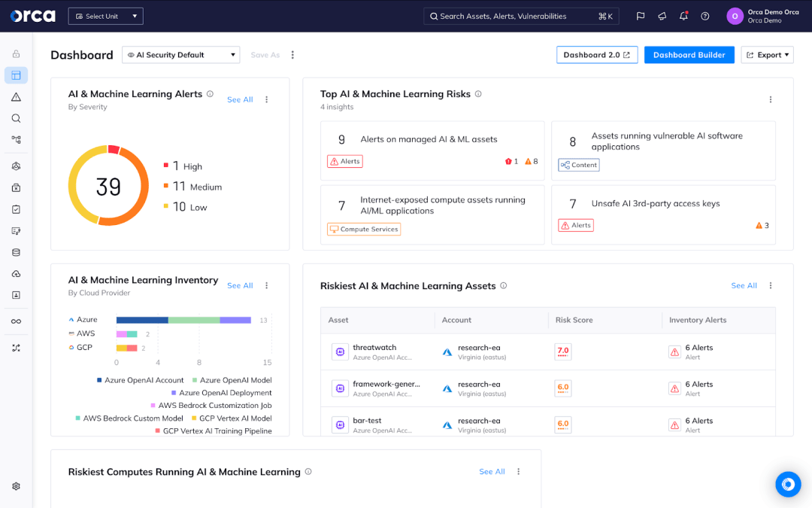This screenshot has width=812, height=508.
Task: Open the AI Security Default view dropdown
Action: [180, 55]
